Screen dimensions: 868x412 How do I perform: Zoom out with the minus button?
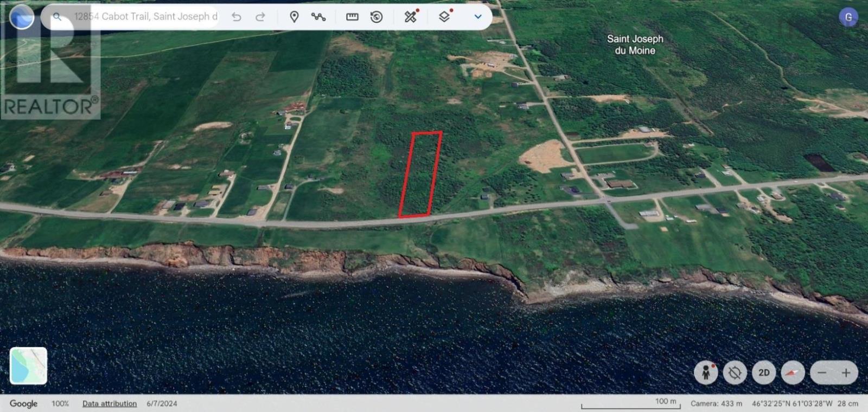[x=822, y=372]
